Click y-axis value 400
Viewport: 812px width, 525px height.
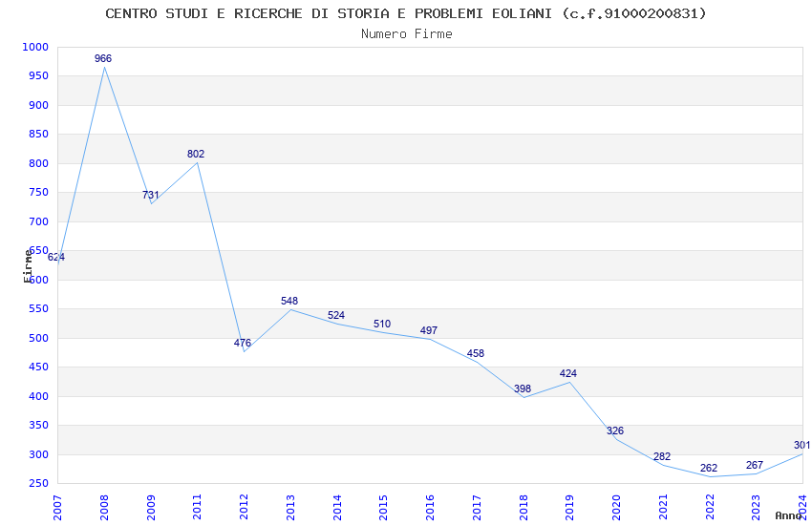coord(38,396)
